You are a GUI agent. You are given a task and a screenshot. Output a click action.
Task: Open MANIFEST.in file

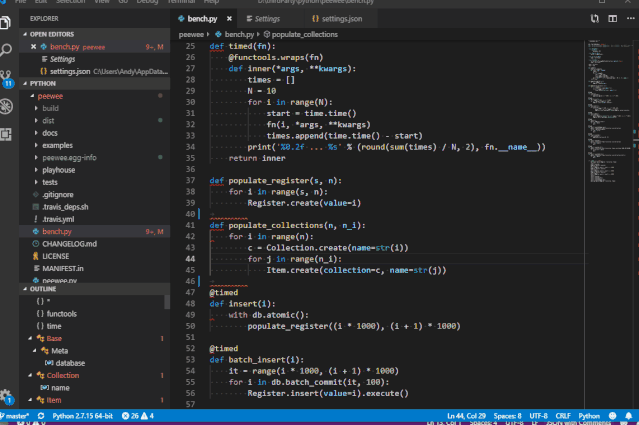tap(63, 268)
